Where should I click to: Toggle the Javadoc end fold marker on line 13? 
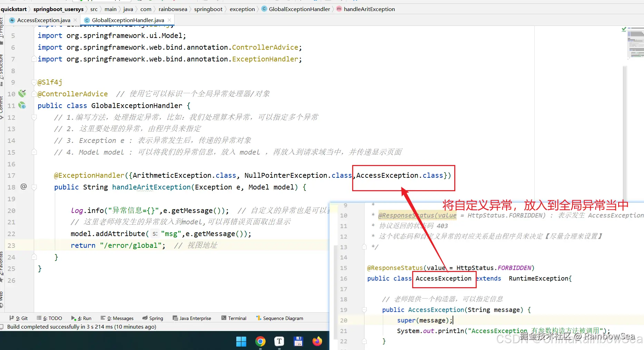click(364, 247)
